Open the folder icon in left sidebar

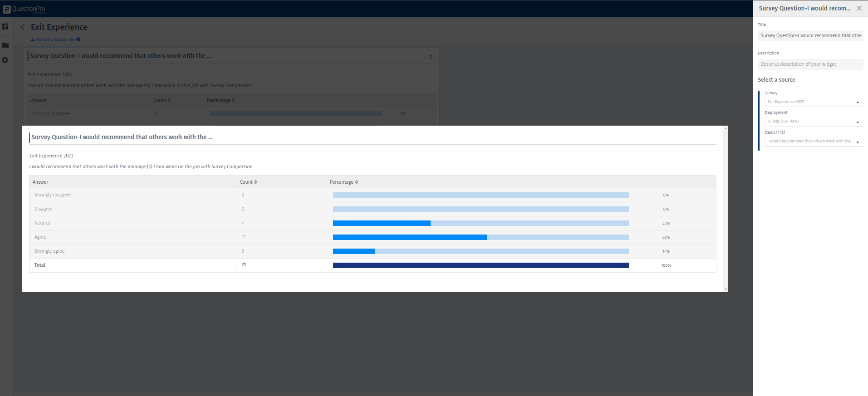5,45
